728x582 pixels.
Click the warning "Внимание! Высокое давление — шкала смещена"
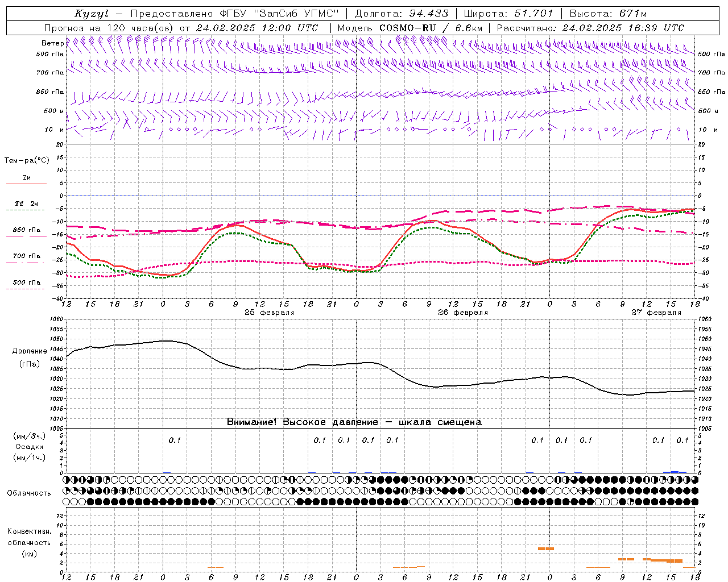pos(354,422)
